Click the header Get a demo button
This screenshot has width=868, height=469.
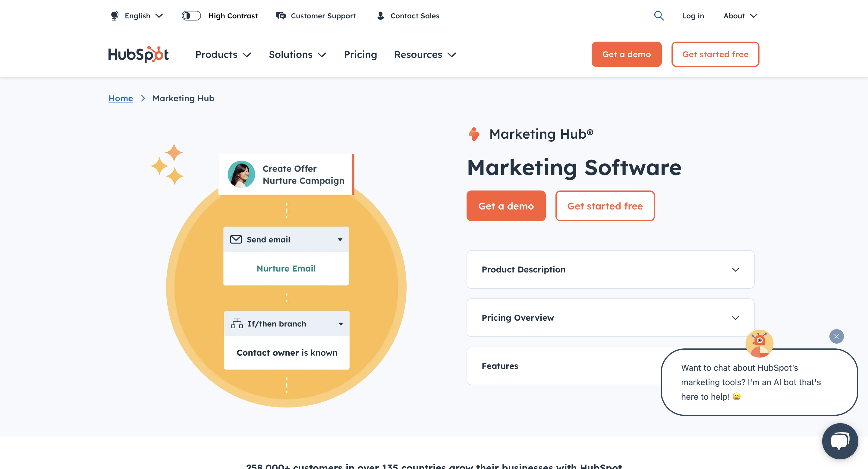tap(626, 54)
